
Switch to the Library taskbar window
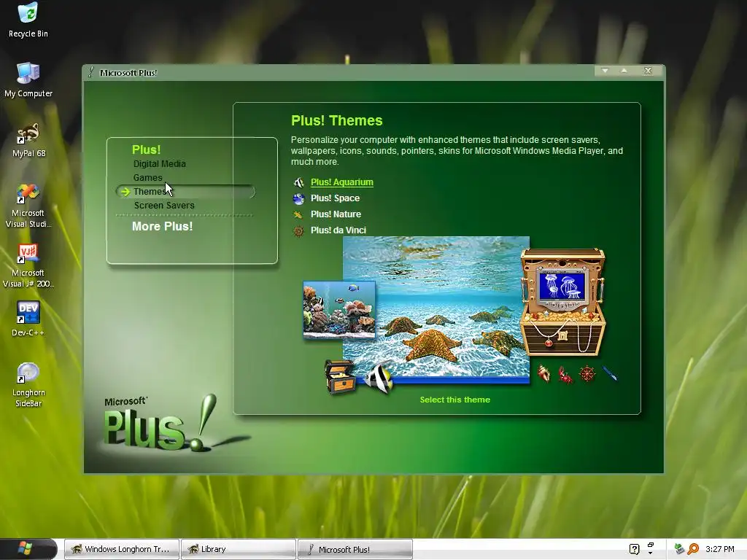point(239,549)
